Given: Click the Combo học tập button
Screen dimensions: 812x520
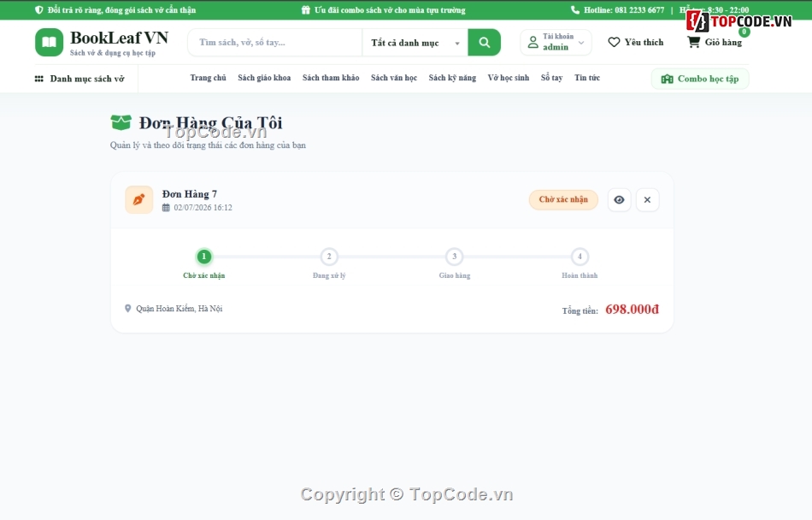Looking at the screenshot, I should 700,79.
